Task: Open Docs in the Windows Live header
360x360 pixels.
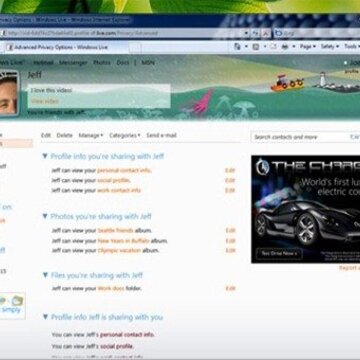Action: tap(123, 62)
